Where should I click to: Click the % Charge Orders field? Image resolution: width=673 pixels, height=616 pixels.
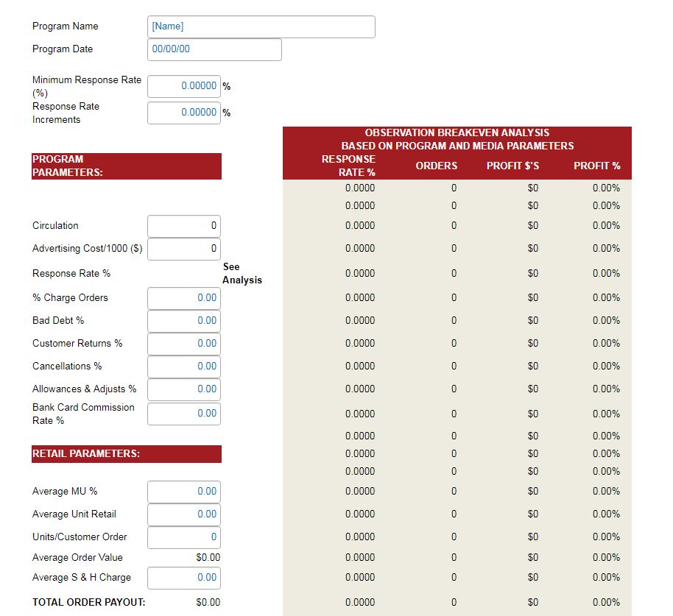point(183,298)
